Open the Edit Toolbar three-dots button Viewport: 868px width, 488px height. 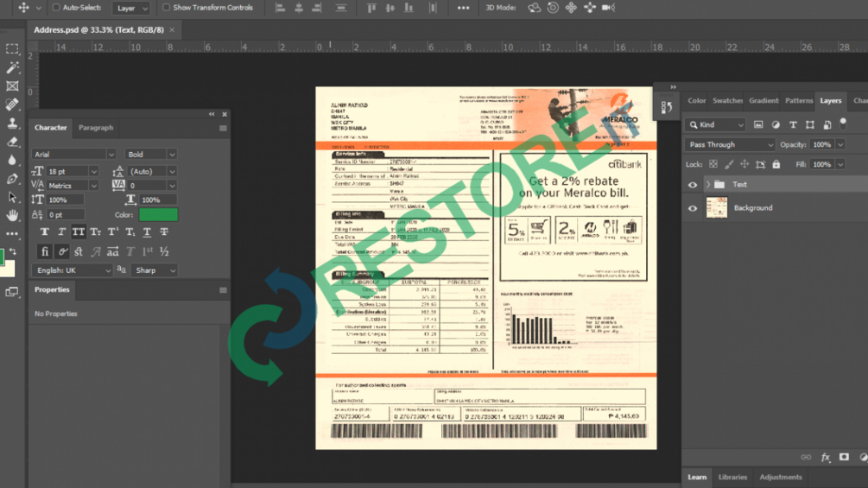[x=11, y=233]
